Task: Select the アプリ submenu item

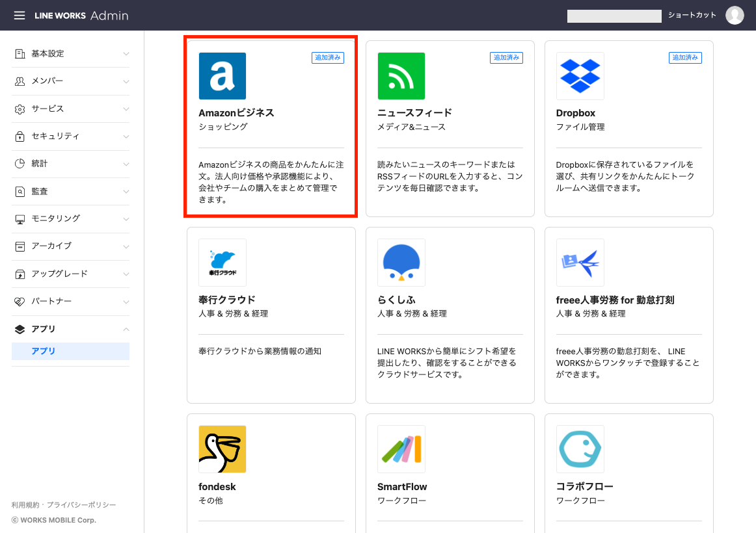Action: tap(44, 351)
